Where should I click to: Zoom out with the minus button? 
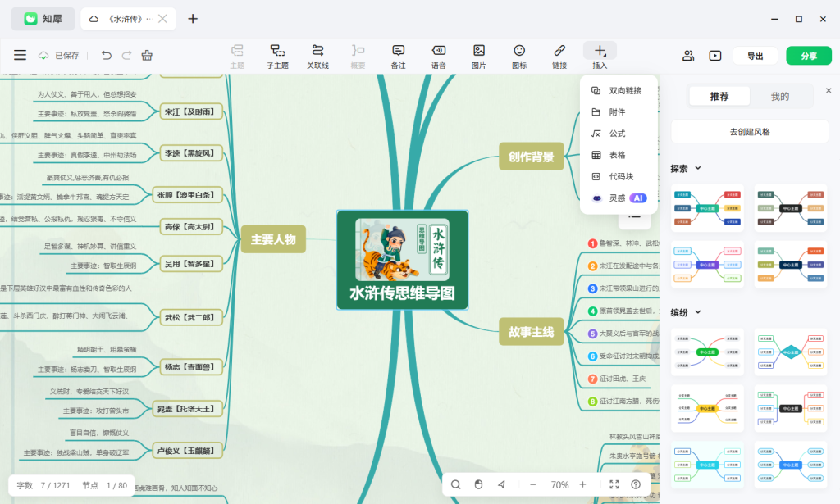tap(533, 484)
